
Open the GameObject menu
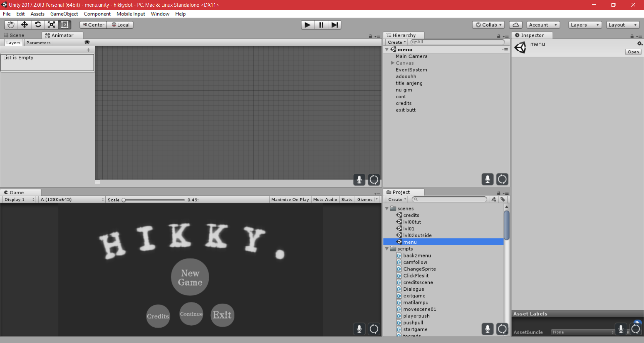pos(64,14)
